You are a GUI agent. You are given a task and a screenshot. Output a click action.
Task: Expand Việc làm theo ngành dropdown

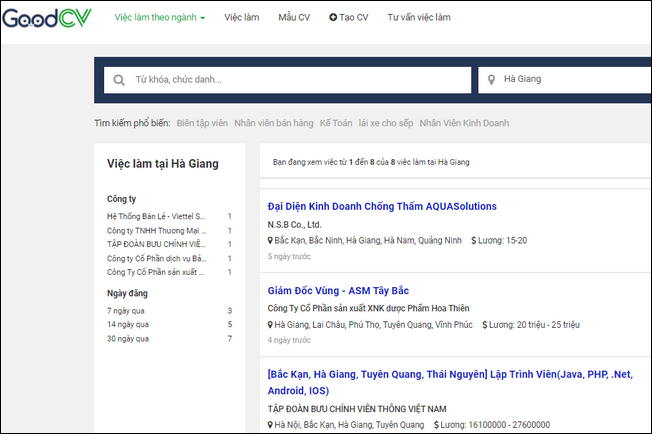click(159, 18)
